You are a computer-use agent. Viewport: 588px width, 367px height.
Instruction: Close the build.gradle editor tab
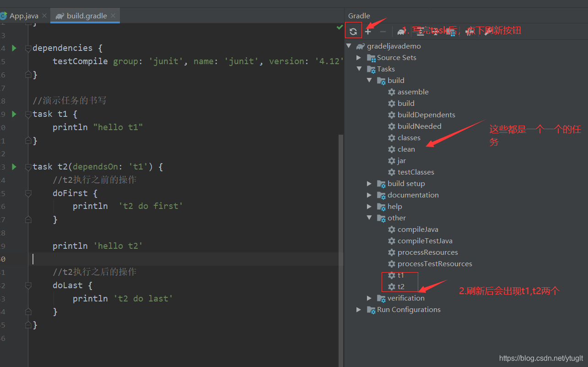pos(113,16)
